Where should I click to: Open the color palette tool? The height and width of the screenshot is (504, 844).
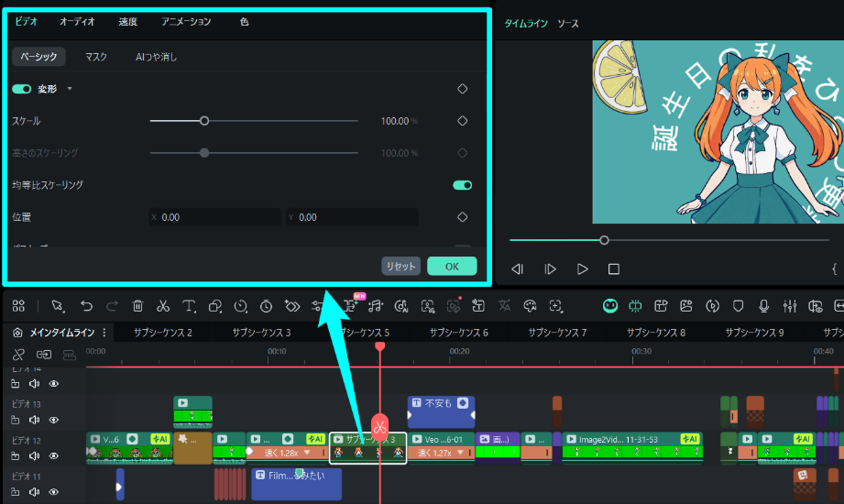[x=530, y=306]
